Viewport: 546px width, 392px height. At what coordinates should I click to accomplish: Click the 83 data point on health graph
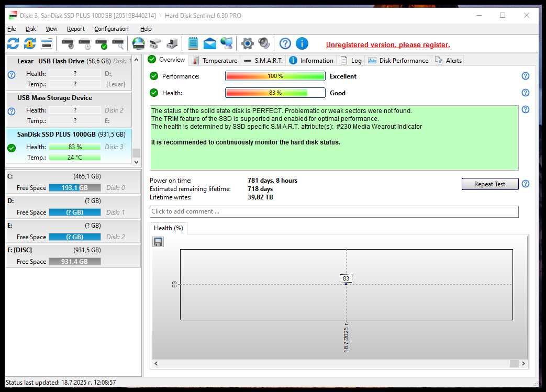[x=346, y=284]
